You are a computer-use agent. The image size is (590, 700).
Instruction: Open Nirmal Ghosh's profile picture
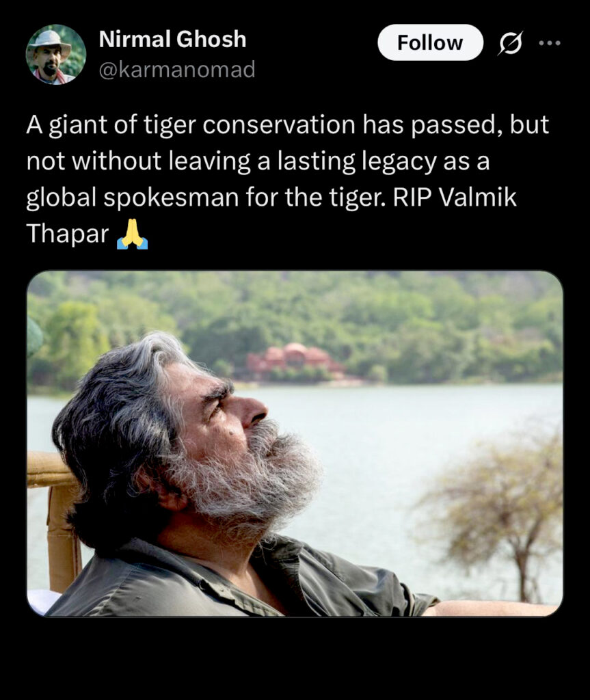(x=56, y=55)
